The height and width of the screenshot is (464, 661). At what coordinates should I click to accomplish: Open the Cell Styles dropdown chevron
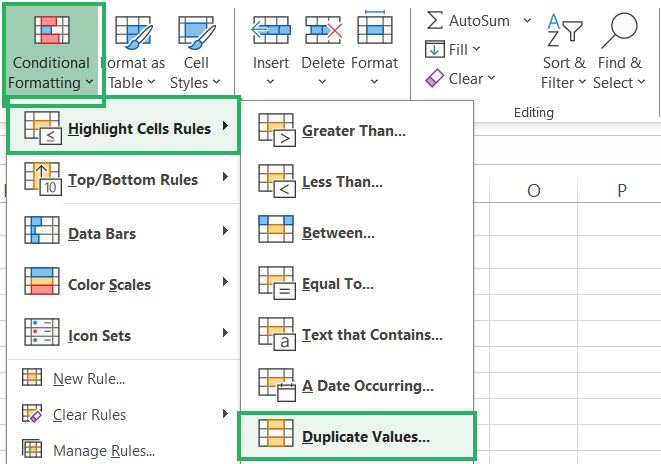(x=217, y=82)
